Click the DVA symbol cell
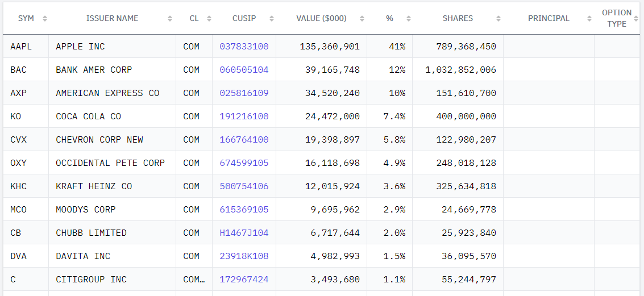The height and width of the screenshot is (296, 644). pyautogui.click(x=19, y=256)
